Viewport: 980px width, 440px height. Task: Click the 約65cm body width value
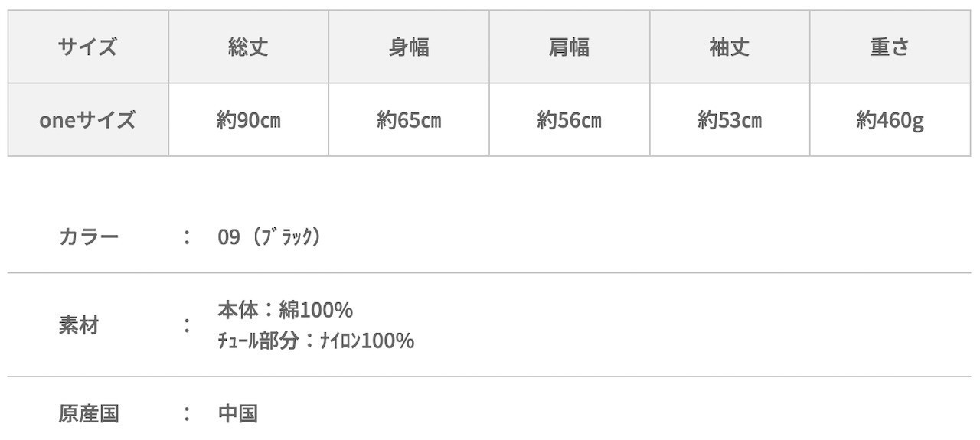(409, 120)
